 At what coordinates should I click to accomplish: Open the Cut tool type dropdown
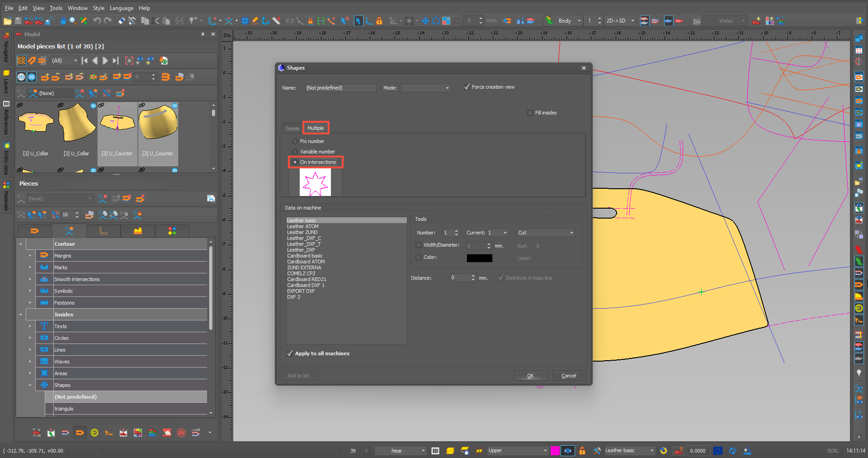coord(546,233)
